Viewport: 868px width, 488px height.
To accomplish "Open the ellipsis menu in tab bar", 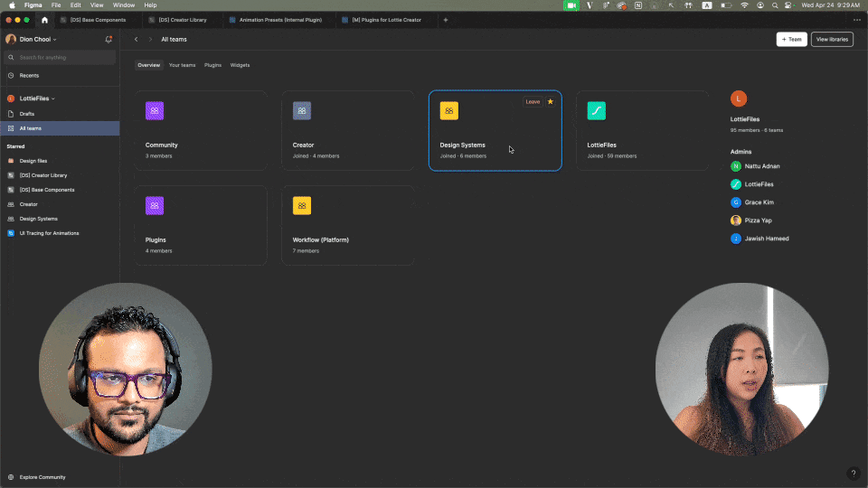I will pos(857,20).
